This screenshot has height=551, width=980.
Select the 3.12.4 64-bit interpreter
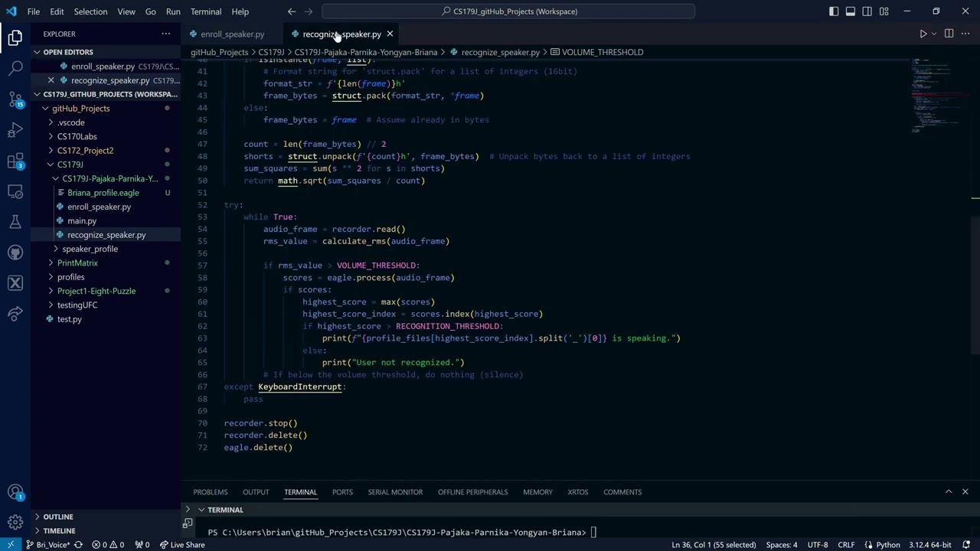pos(929,545)
